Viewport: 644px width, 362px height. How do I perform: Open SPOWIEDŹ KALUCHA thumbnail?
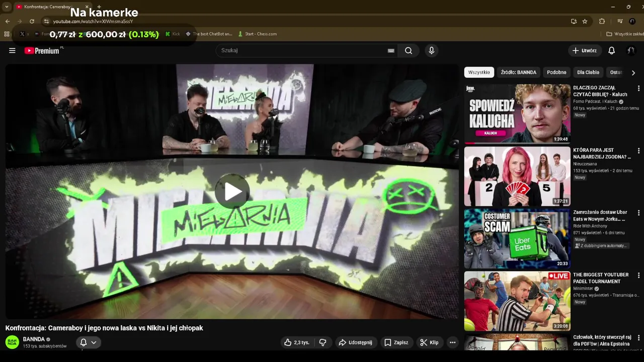[x=517, y=114]
